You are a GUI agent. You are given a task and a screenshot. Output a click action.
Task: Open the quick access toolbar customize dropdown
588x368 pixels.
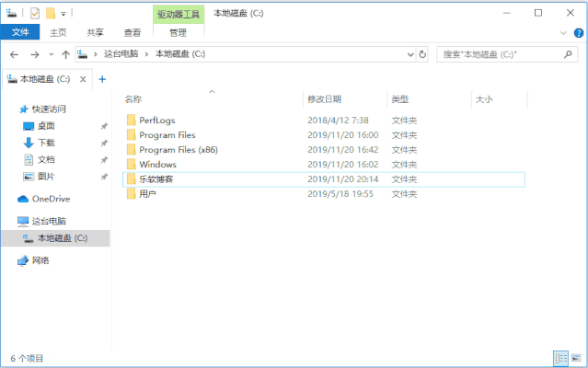click(63, 14)
